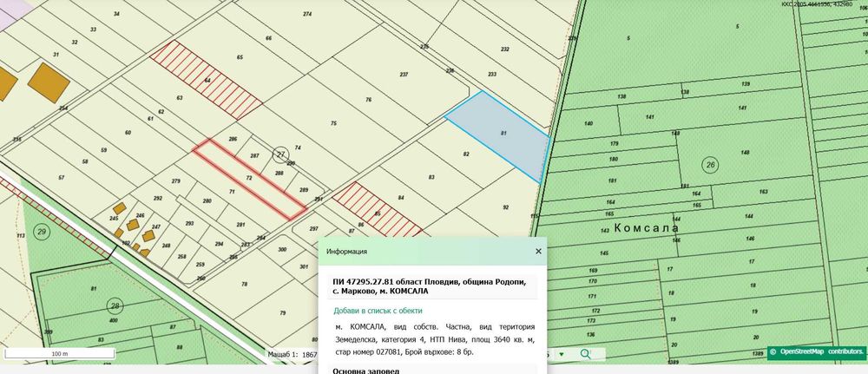
Task: Select parcel 297 on the map
Action: 314,228
